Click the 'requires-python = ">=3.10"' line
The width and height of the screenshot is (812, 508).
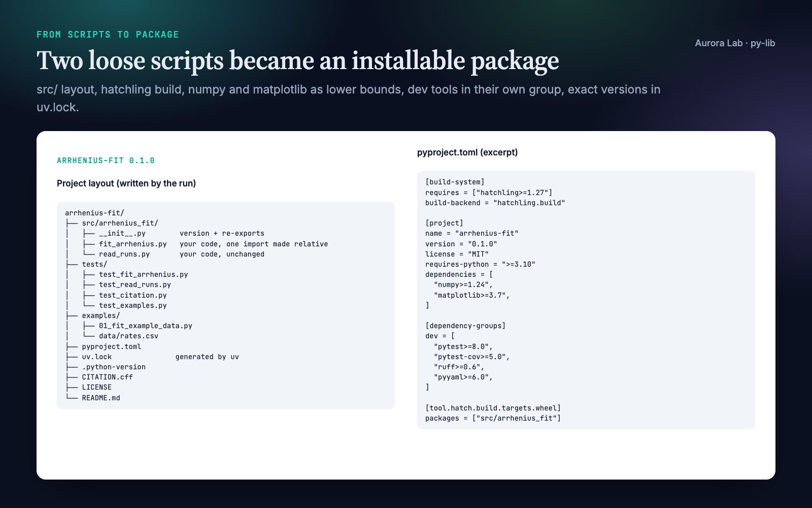click(x=480, y=264)
